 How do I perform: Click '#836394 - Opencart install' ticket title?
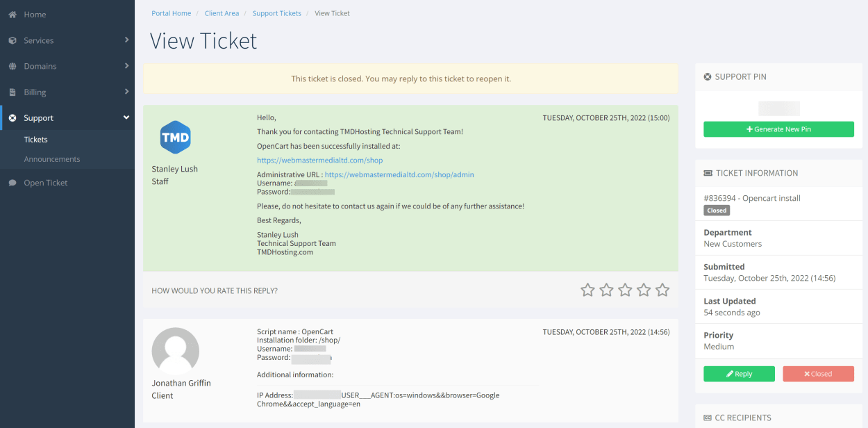(752, 198)
